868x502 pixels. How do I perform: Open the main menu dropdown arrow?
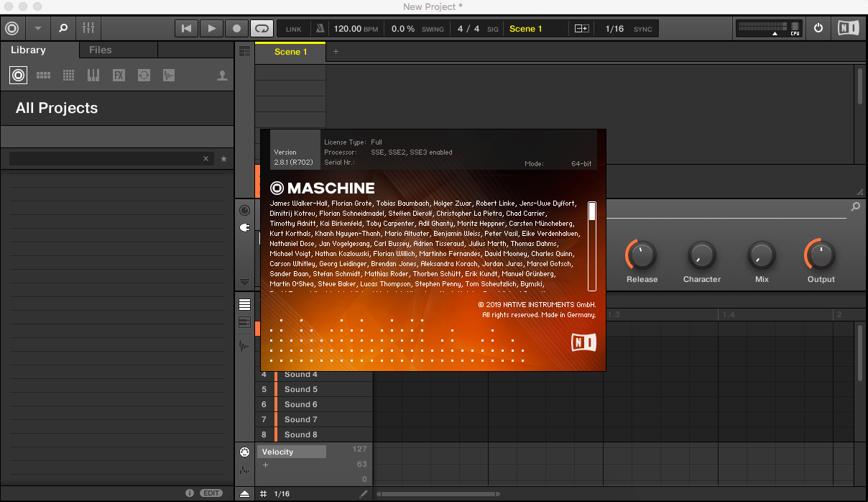pos(38,29)
